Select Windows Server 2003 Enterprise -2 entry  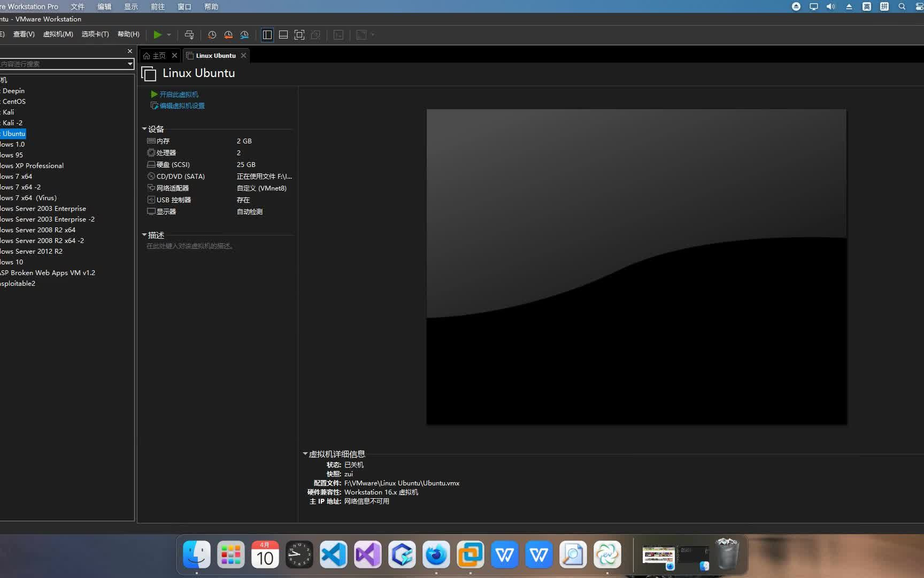coord(48,219)
